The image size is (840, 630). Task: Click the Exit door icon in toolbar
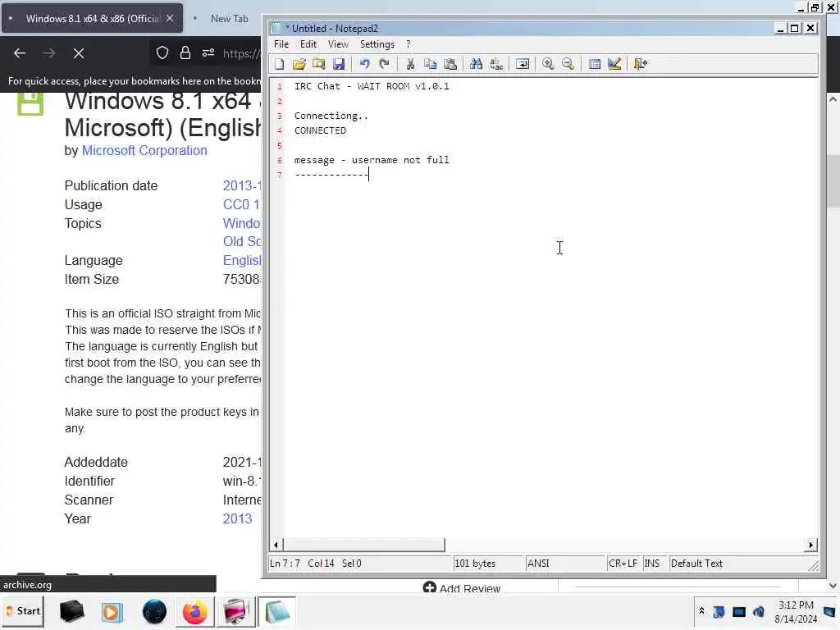pyautogui.click(x=640, y=64)
